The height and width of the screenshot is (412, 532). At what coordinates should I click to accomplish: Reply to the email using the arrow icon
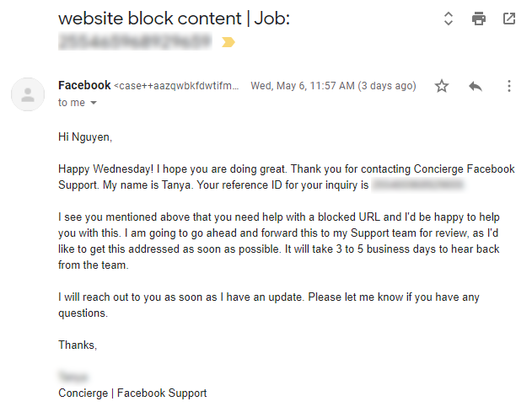click(x=476, y=86)
